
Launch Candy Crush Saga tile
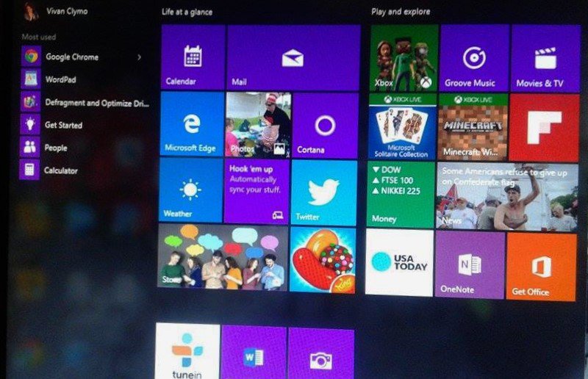coord(323,260)
